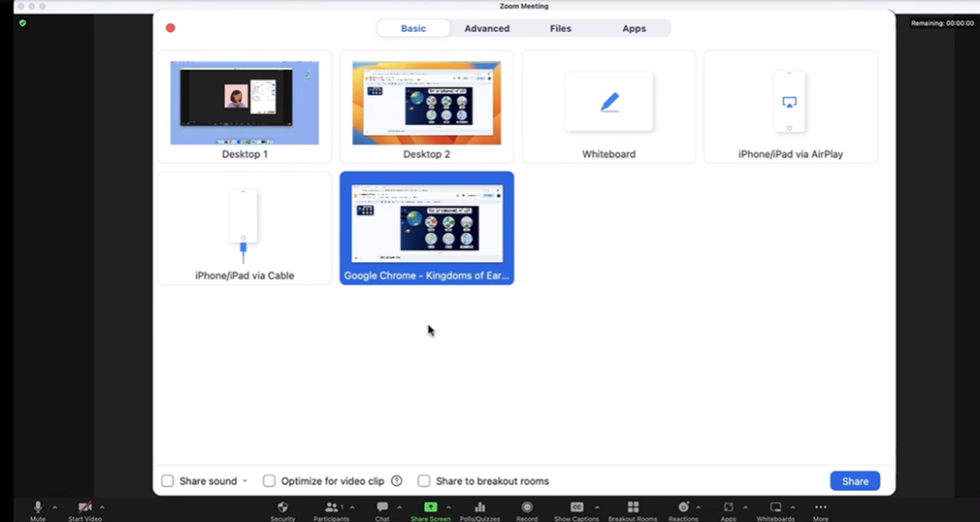Click the Start Video camera icon
The width and height of the screenshot is (980, 522).
click(84, 507)
